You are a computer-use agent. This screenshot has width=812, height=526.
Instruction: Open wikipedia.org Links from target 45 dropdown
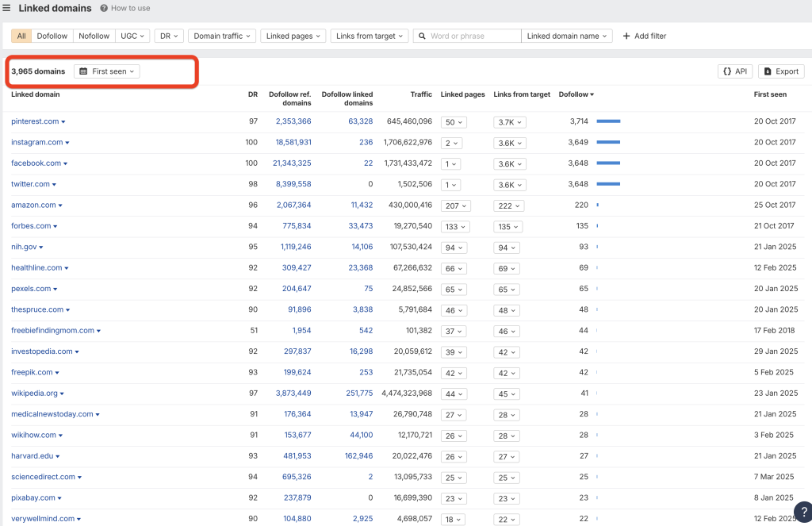507,394
